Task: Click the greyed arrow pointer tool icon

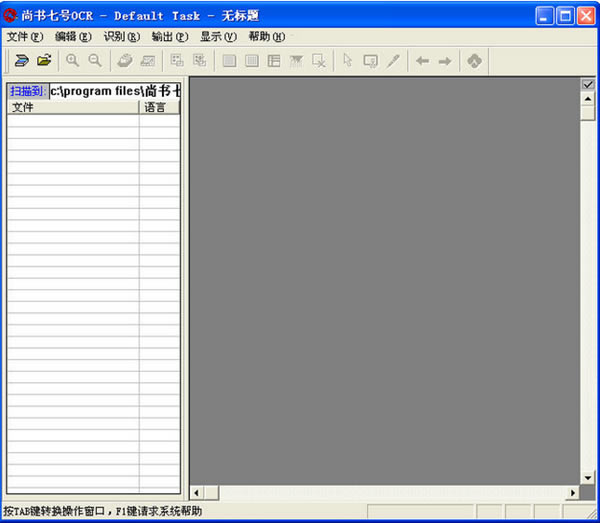Action: point(348,60)
